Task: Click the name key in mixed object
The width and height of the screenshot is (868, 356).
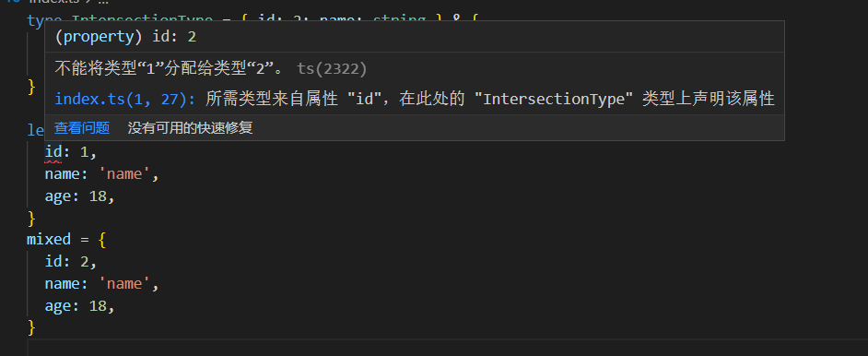Action: [62, 283]
